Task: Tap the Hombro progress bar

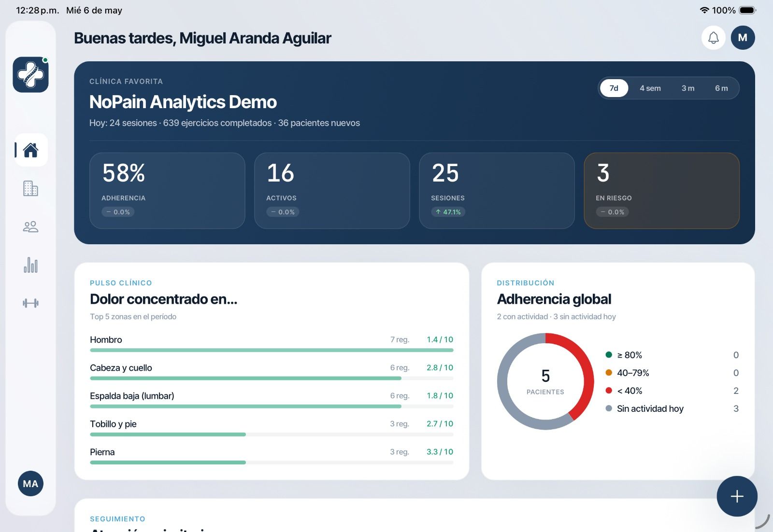Action: (x=272, y=350)
